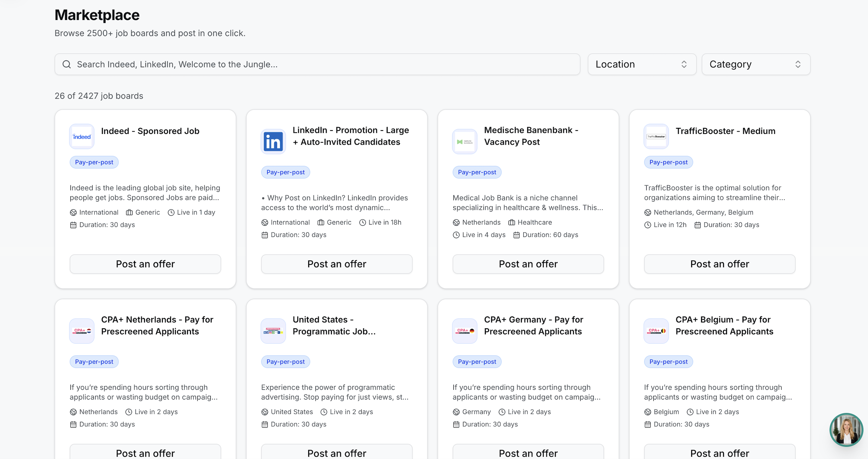Click globe icon next to Healthcare's Netherlands
868x459 pixels.
(x=456, y=222)
